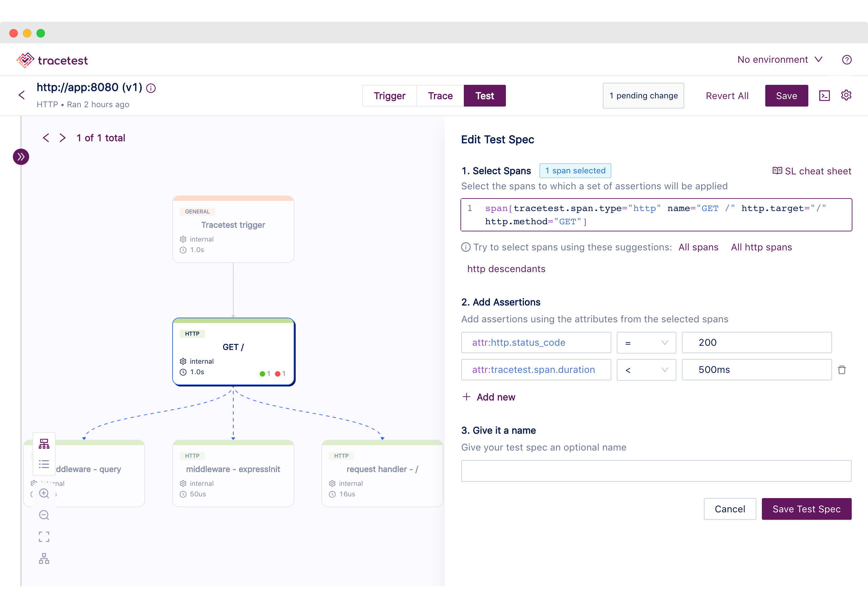Switch to the Trigger tab

pyautogui.click(x=389, y=96)
